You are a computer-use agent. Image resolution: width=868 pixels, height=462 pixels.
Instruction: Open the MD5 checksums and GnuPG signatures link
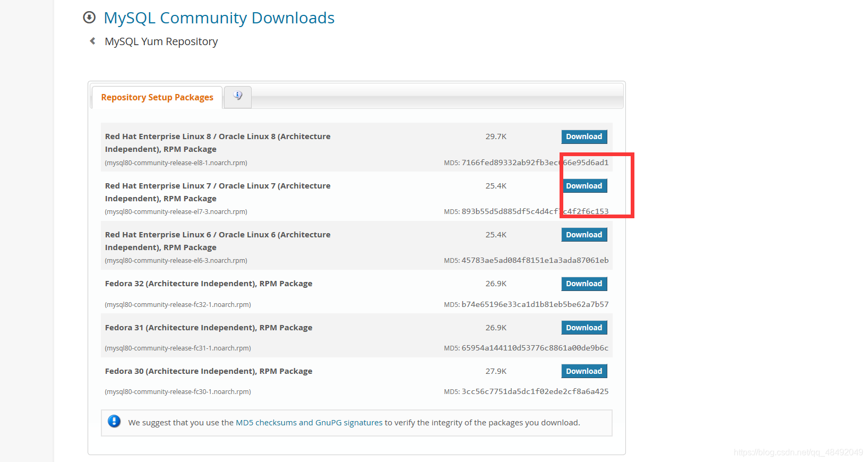pos(309,423)
